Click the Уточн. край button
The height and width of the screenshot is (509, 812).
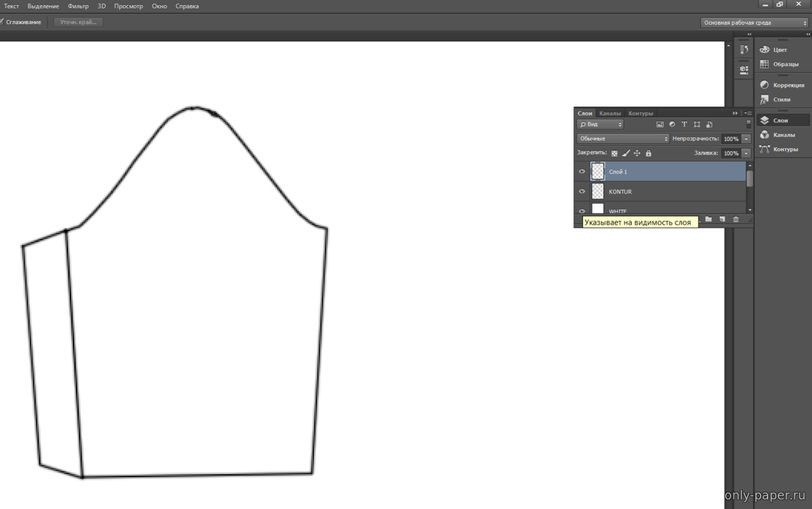[x=78, y=22]
